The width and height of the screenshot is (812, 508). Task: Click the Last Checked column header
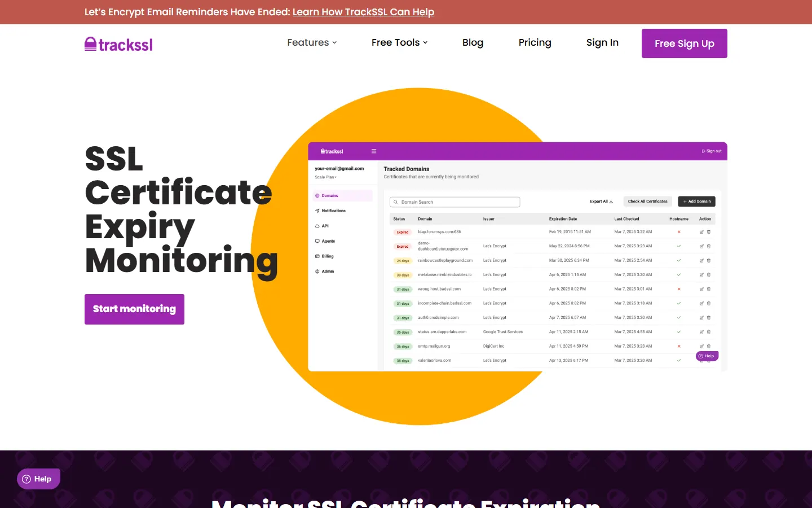coord(626,219)
